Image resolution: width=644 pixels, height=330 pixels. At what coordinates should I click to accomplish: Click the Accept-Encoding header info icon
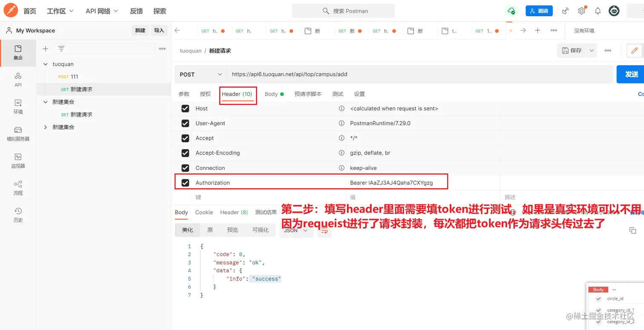(x=341, y=153)
